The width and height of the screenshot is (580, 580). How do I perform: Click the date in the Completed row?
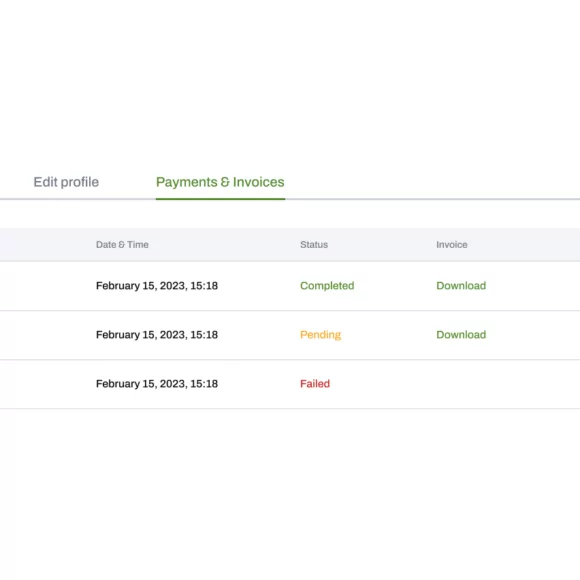point(157,286)
